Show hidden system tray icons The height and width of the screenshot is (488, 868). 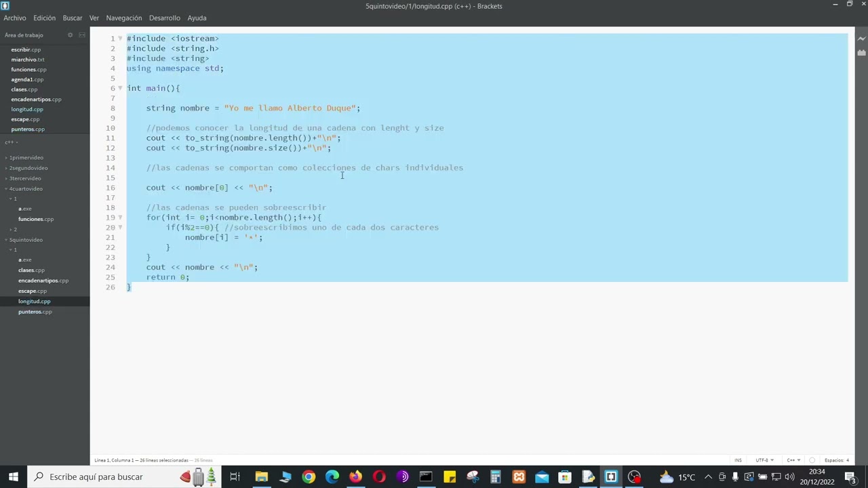[x=708, y=476]
